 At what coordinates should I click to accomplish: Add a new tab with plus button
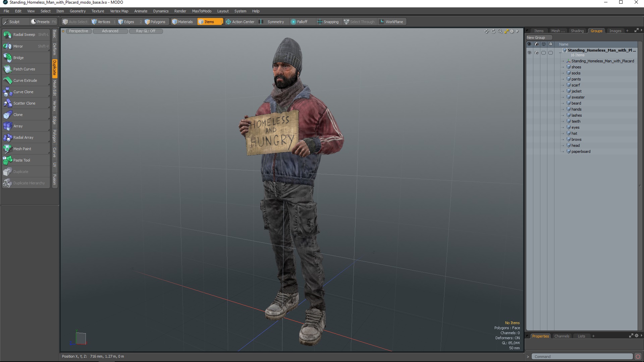click(x=627, y=31)
